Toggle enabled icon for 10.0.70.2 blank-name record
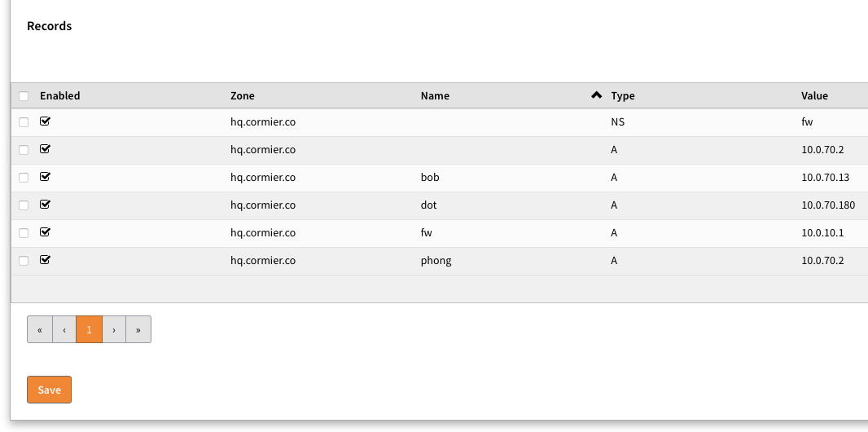 tap(45, 149)
